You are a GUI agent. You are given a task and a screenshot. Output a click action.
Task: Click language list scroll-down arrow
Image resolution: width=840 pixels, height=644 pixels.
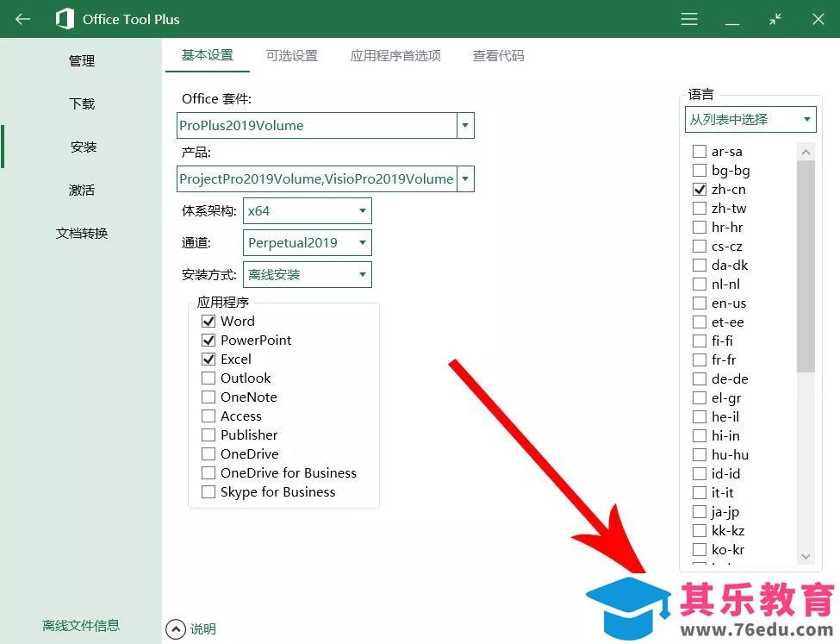[806, 557]
